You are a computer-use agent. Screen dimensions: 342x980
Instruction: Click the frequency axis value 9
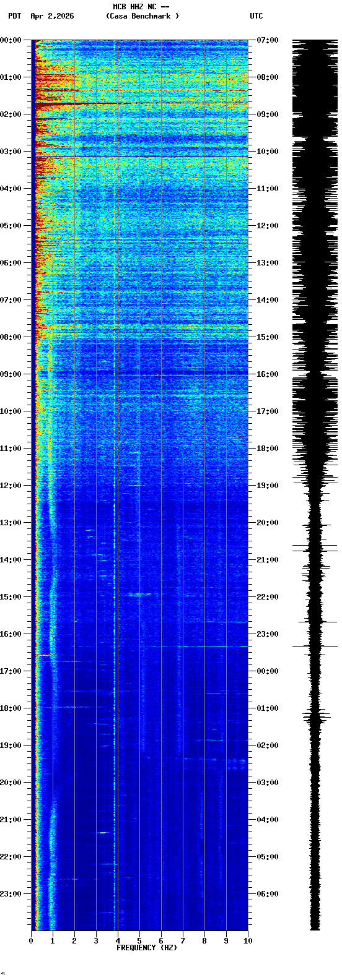pyautogui.click(x=226, y=941)
